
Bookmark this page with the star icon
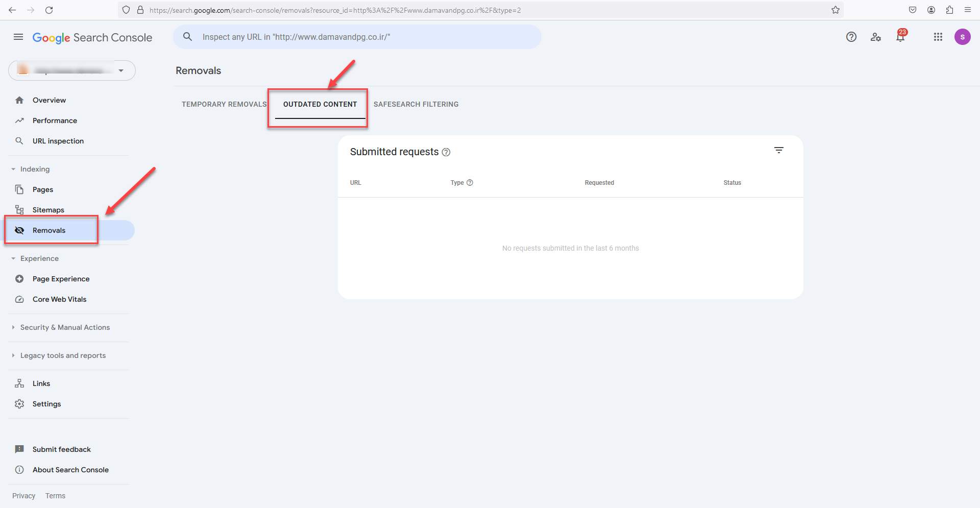(x=835, y=10)
